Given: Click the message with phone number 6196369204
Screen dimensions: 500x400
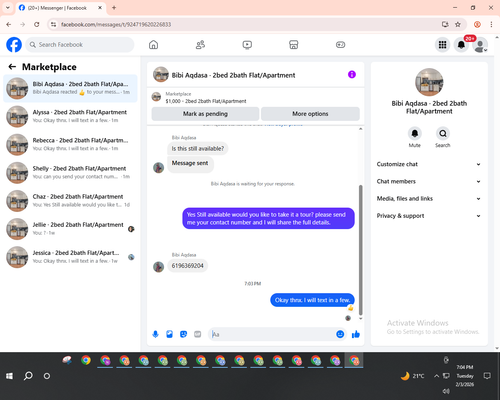Looking at the screenshot, I should pyautogui.click(x=188, y=266).
